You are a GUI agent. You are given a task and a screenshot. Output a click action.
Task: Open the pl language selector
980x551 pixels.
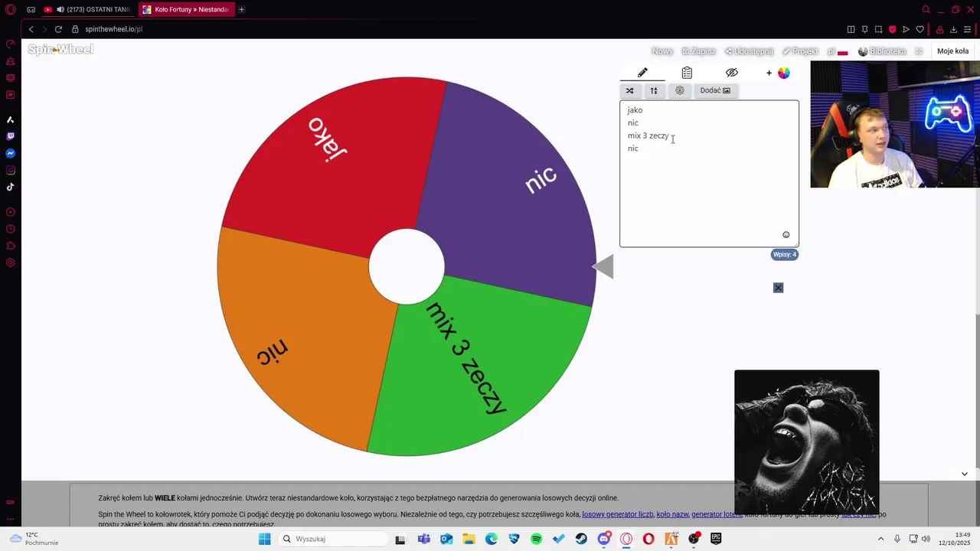(838, 51)
